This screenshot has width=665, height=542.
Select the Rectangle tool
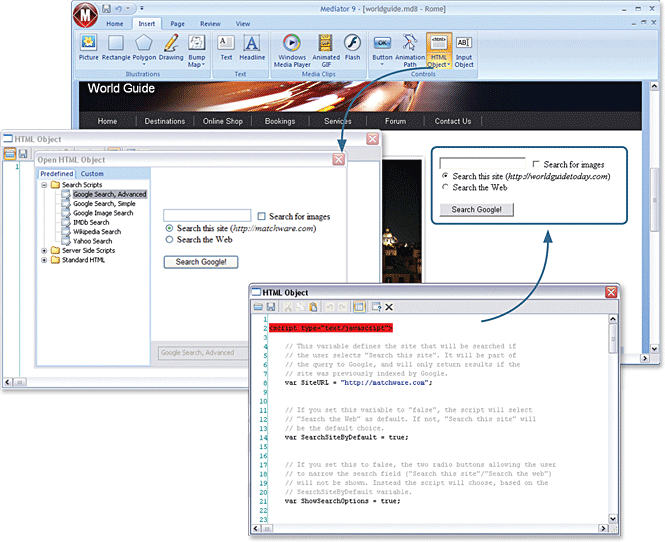[116, 47]
